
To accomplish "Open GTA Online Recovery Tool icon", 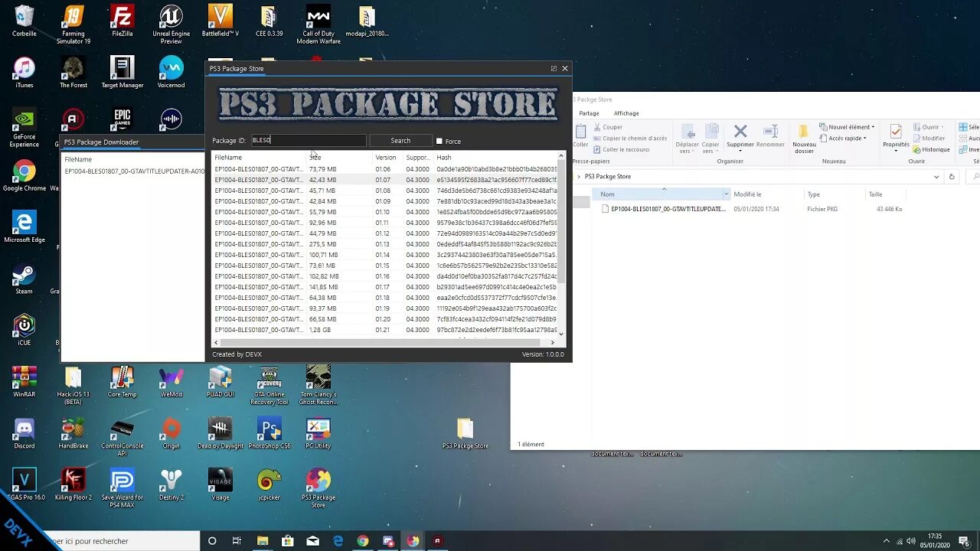I will pos(269,385).
